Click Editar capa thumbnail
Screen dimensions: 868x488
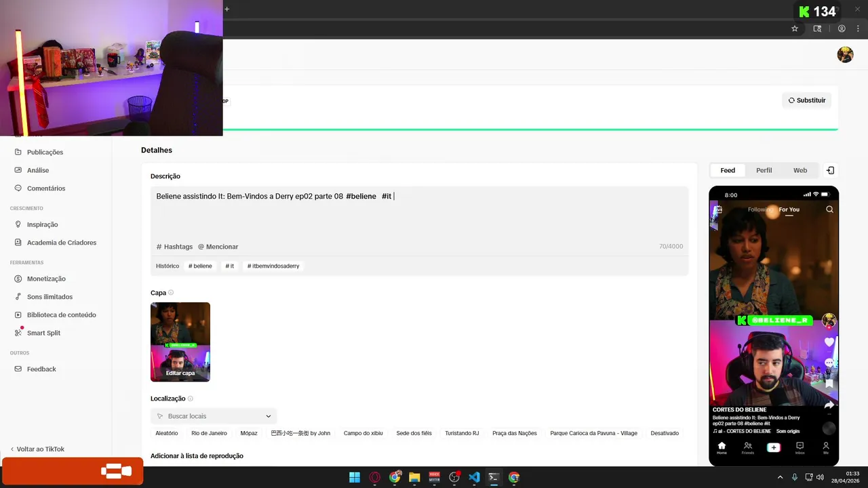(x=180, y=342)
